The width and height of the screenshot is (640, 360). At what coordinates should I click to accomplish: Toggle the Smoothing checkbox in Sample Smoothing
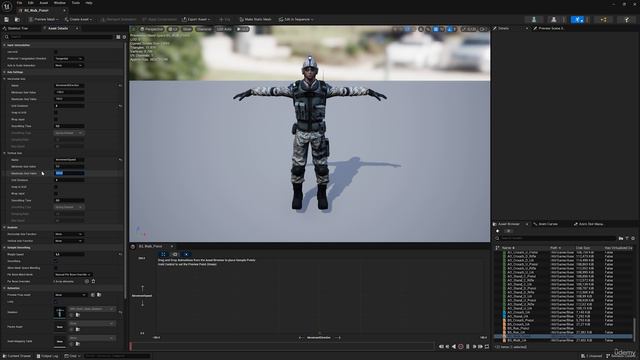tap(56, 261)
